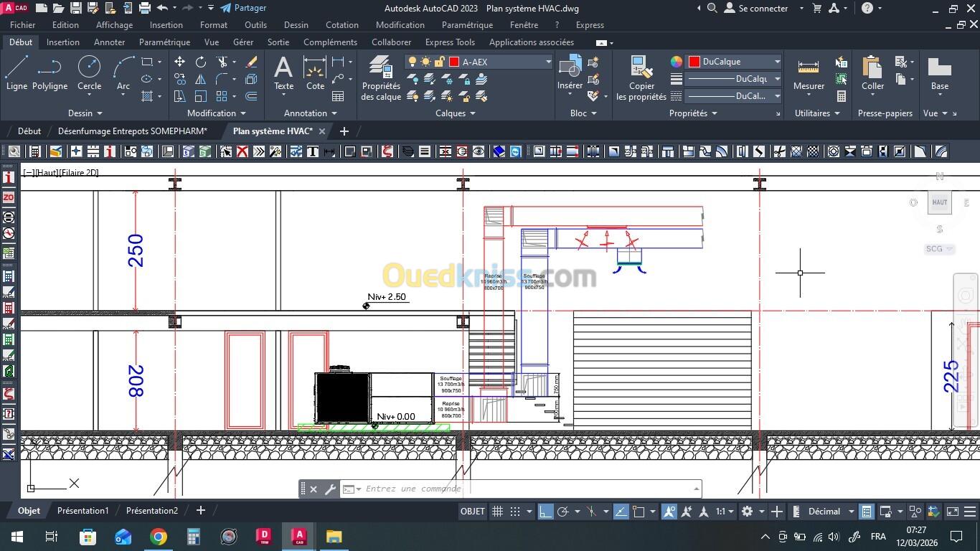Toggle the OBJET model space button
This screenshot has height=551, width=980.
[x=473, y=512]
